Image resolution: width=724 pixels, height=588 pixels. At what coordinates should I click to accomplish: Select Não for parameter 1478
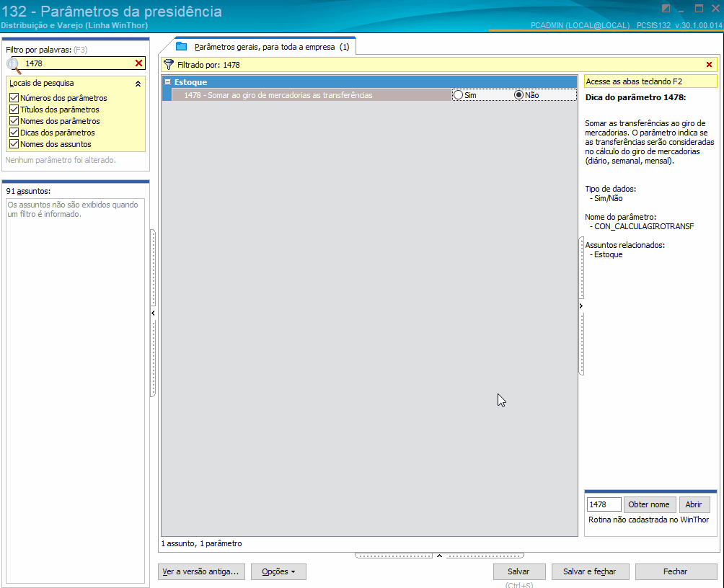tap(518, 94)
